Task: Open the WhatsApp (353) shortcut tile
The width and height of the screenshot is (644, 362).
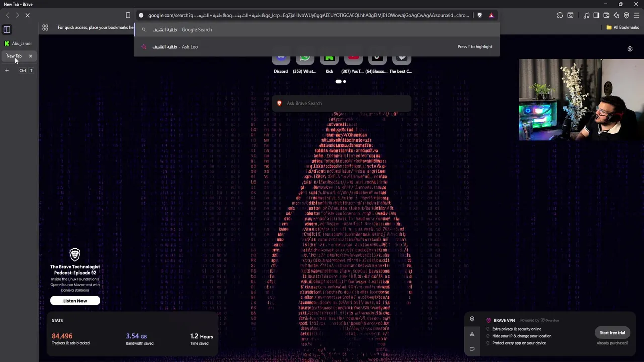Action: point(305,65)
